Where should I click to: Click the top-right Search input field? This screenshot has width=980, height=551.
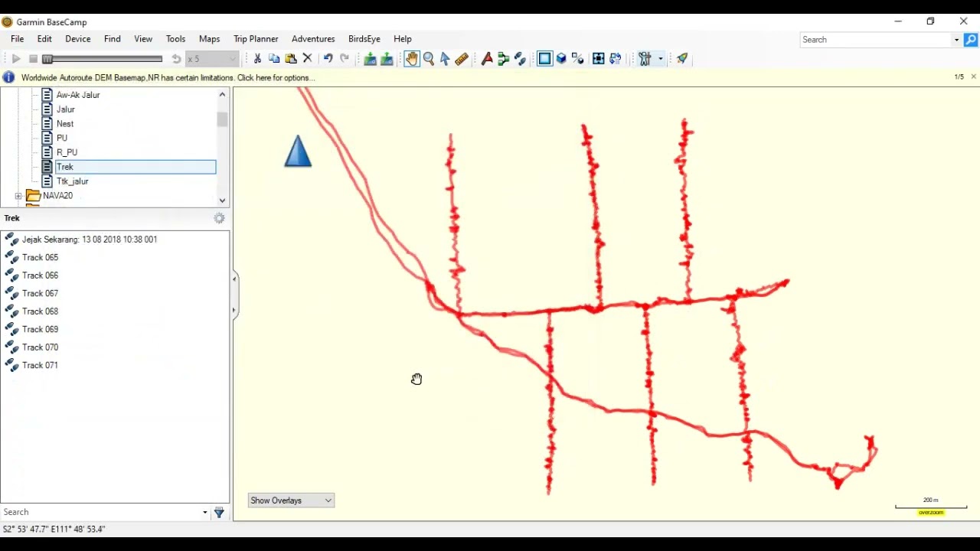875,40
